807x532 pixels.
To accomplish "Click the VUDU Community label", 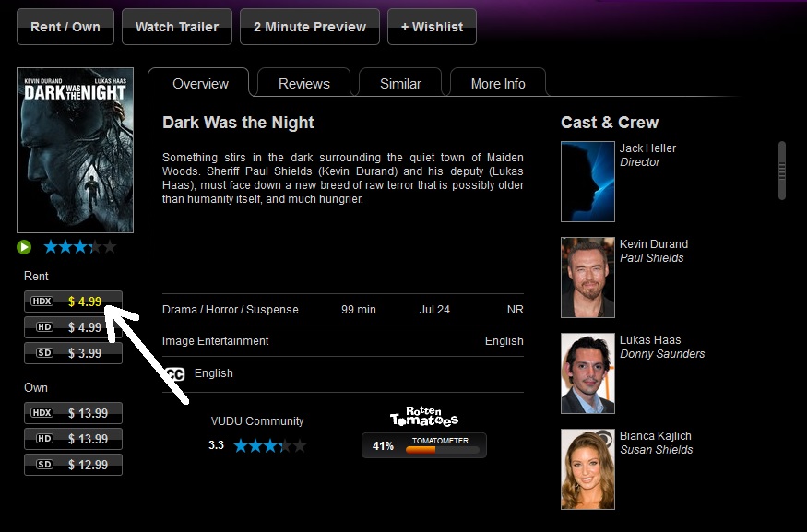I will 257,421.
